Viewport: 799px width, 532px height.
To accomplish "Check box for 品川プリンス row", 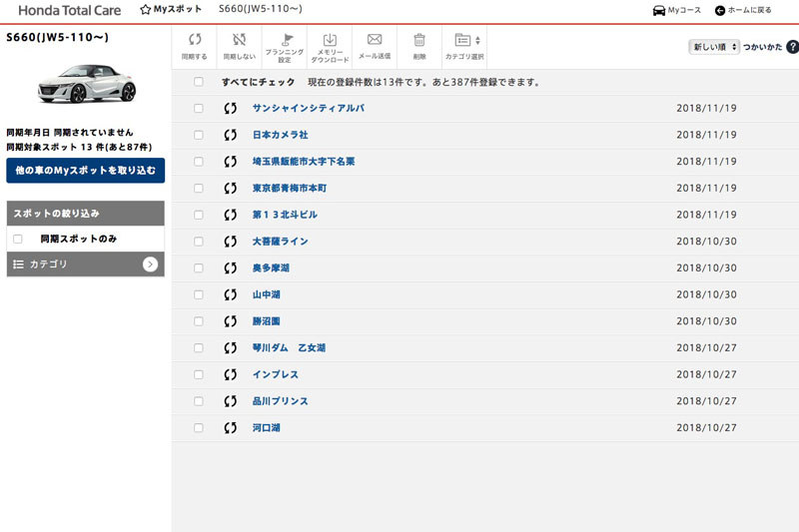I will [x=198, y=401].
